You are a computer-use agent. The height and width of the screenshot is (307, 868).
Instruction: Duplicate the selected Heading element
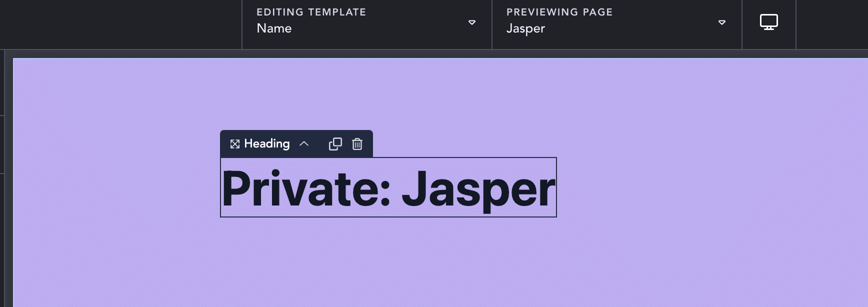point(335,144)
